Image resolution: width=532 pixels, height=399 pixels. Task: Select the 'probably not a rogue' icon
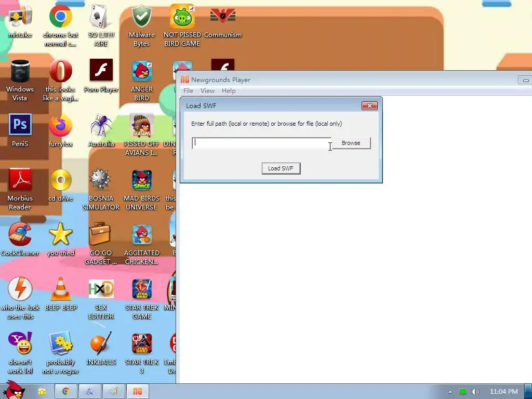pyautogui.click(x=60, y=353)
